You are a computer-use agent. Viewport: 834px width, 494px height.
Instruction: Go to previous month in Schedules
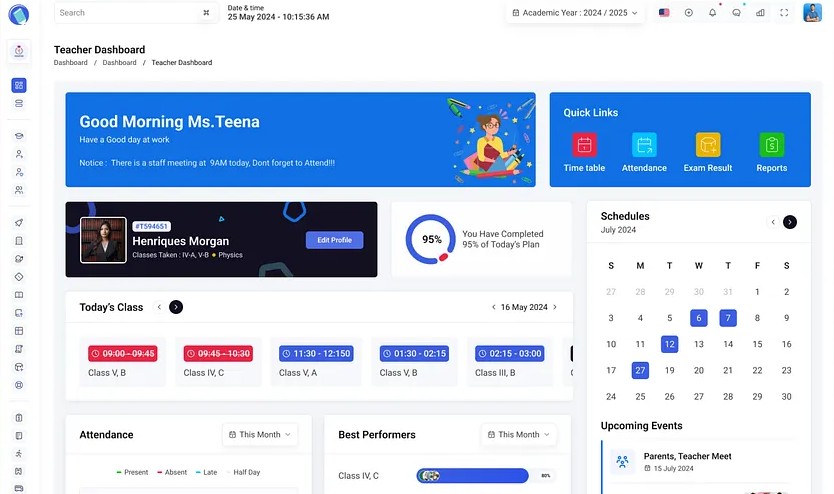pos(773,222)
